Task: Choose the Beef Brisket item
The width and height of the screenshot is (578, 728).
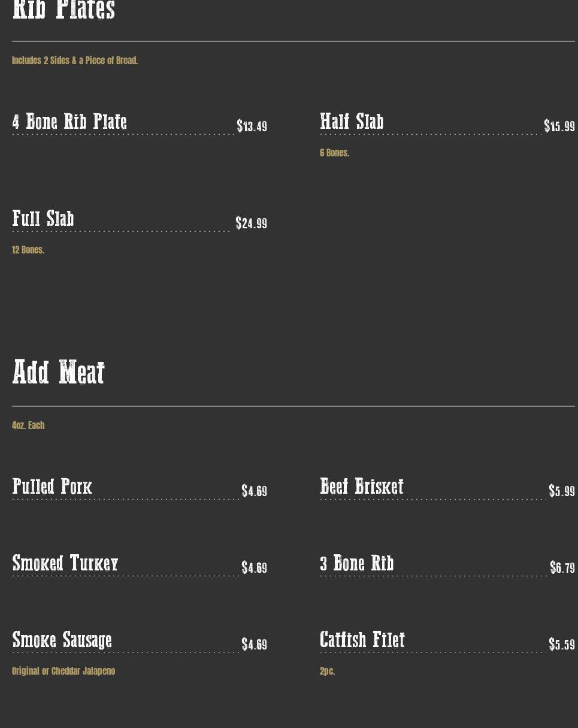Action: click(362, 487)
